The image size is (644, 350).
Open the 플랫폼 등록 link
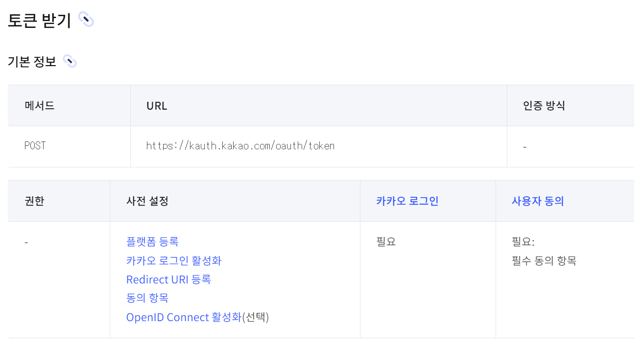pos(152,242)
